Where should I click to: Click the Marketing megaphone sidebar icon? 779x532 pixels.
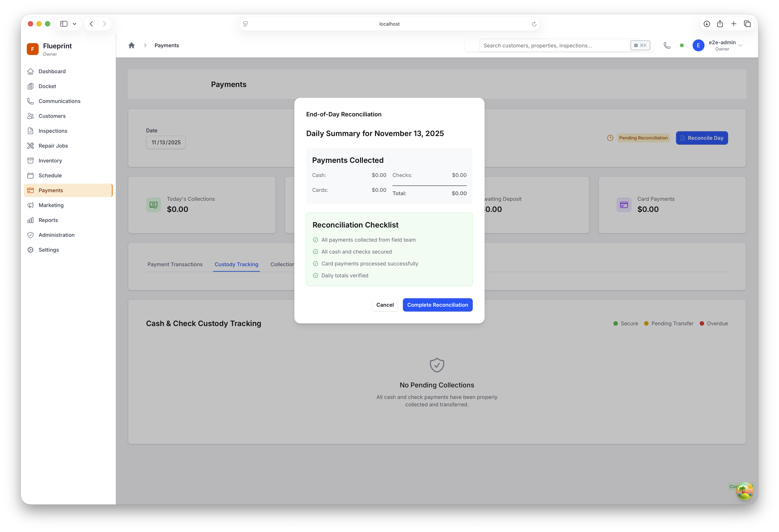30,205
